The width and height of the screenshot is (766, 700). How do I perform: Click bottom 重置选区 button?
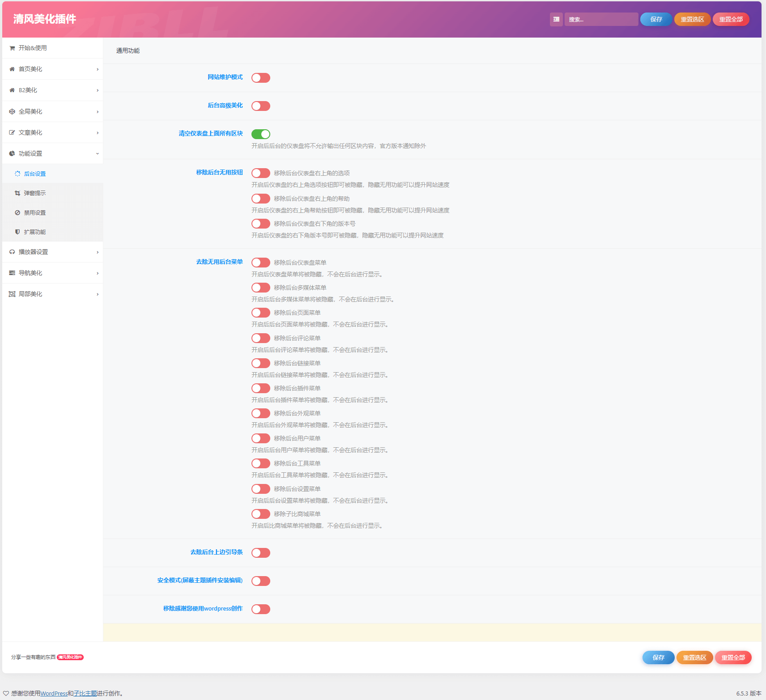pos(694,658)
